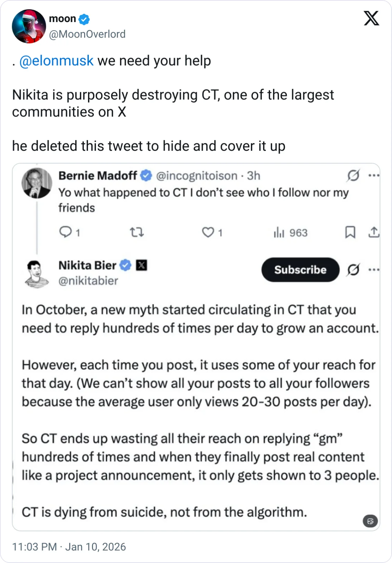Open moon's profile picture
Screen dimensions: 392x563
point(29,26)
